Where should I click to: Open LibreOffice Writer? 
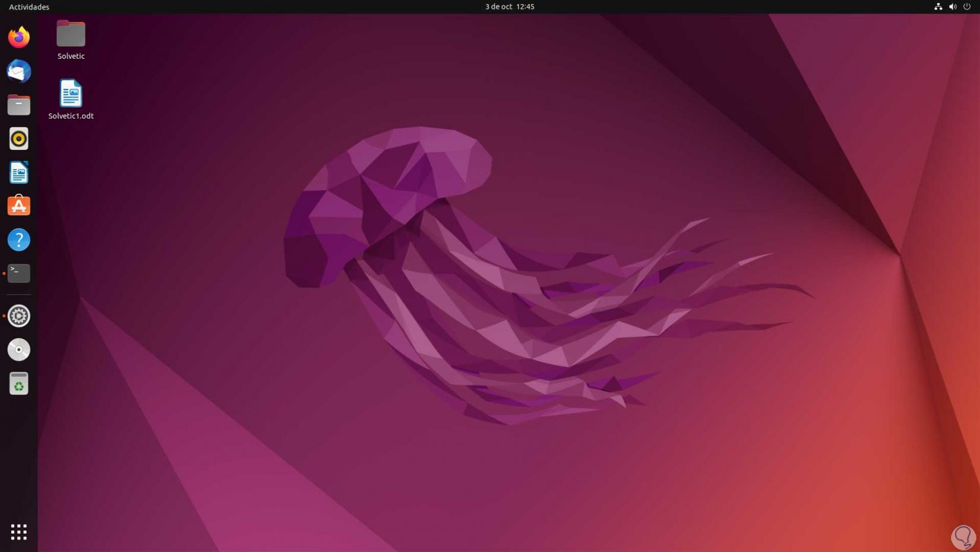(18, 172)
